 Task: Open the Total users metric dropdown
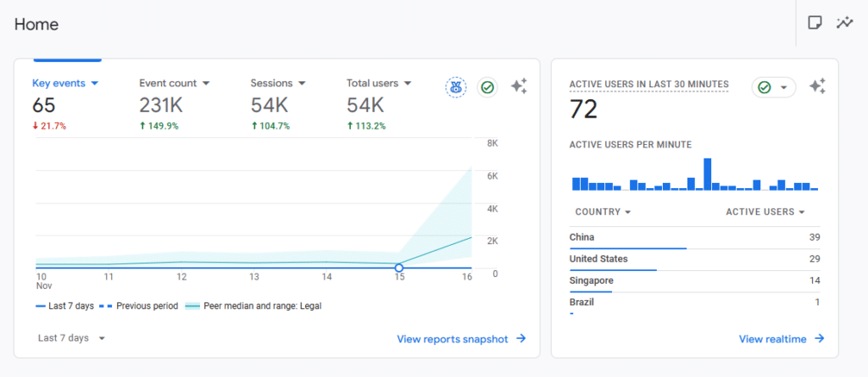click(x=379, y=83)
